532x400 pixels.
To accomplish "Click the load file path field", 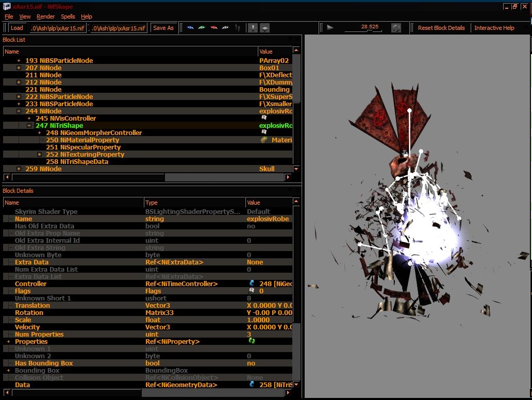I will (x=58, y=28).
